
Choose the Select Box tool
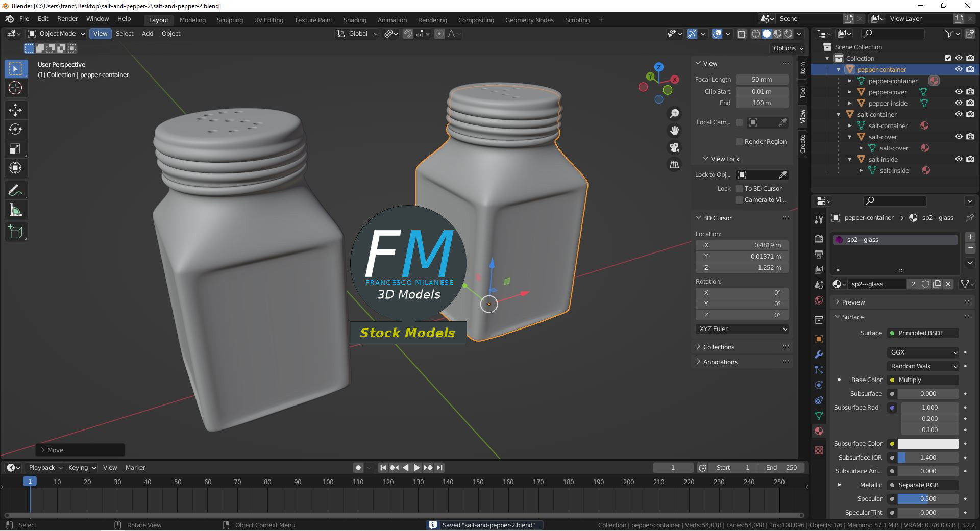(x=15, y=68)
